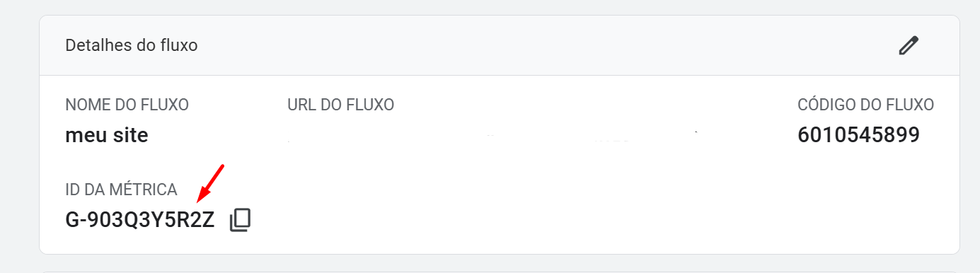Select the stream name 'meu site'
This screenshot has width=980, height=273.
(x=107, y=134)
